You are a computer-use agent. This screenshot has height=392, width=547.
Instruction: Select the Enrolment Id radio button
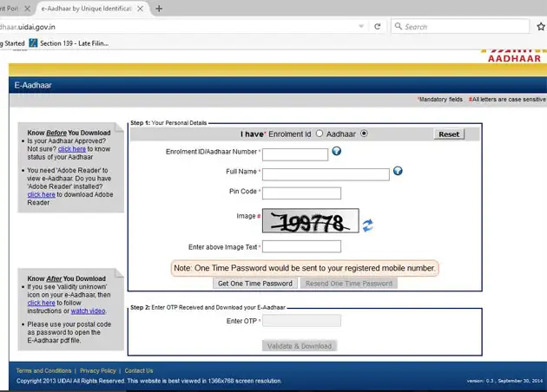click(320, 134)
